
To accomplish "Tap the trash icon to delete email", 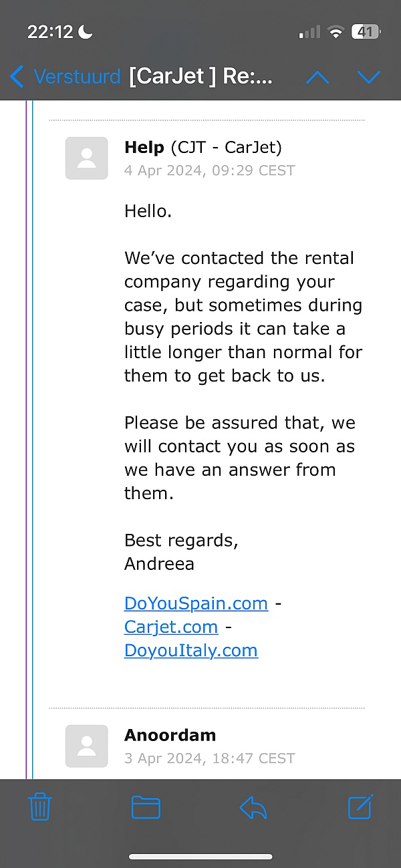I will (x=40, y=807).
